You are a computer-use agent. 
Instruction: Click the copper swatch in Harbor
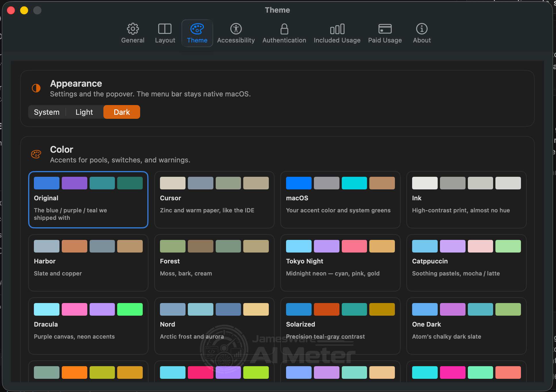coord(74,246)
